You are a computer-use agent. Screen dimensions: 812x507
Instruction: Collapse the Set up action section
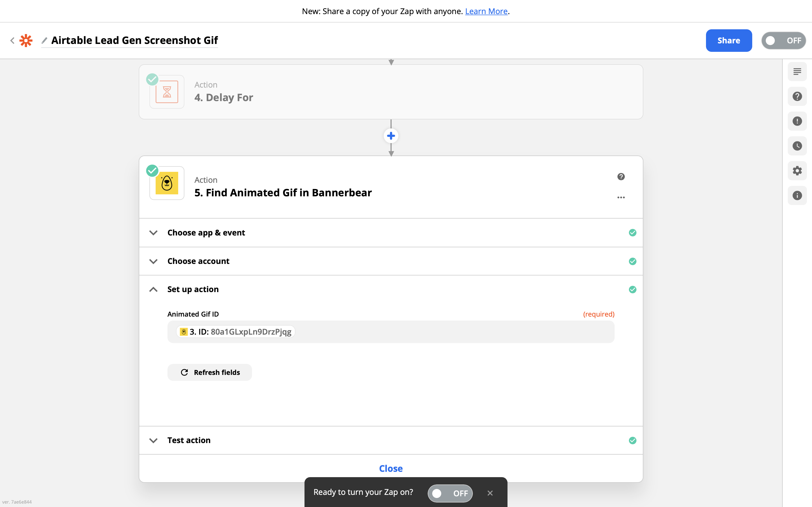click(x=193, y=289)
